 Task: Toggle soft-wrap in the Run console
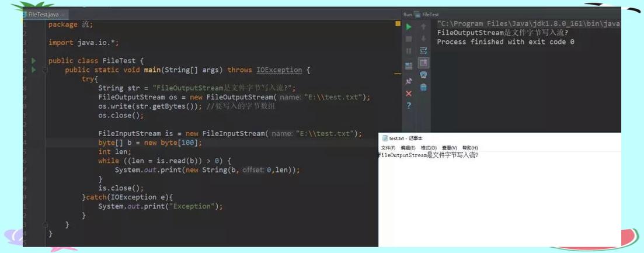pos(423,51)
